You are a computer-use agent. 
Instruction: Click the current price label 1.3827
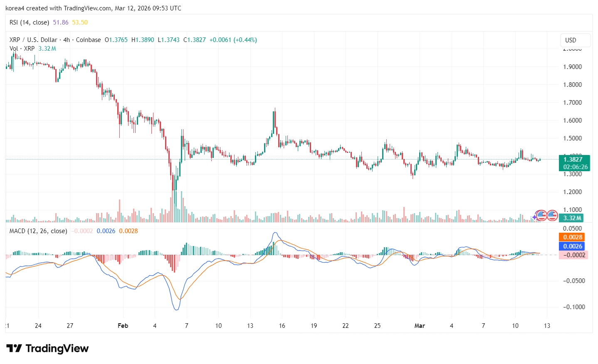pyautogui.click(x=574, y=160)
